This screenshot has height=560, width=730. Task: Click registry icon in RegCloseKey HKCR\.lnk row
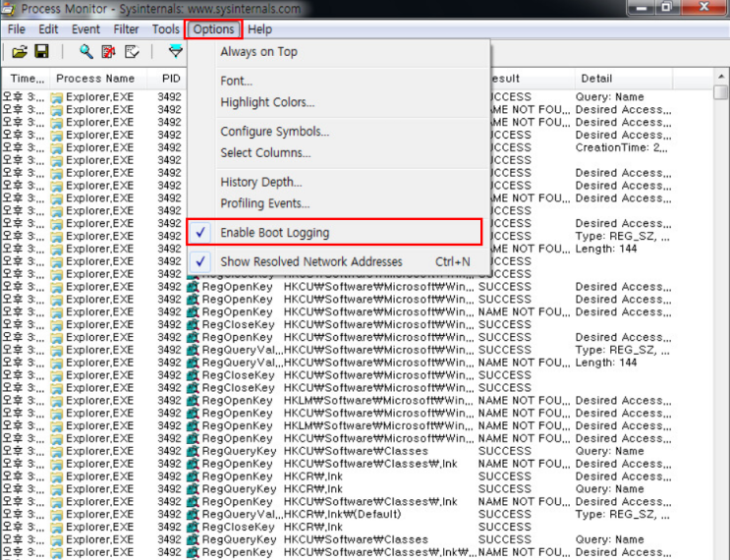pyautogui.click(x=193, y=527)
